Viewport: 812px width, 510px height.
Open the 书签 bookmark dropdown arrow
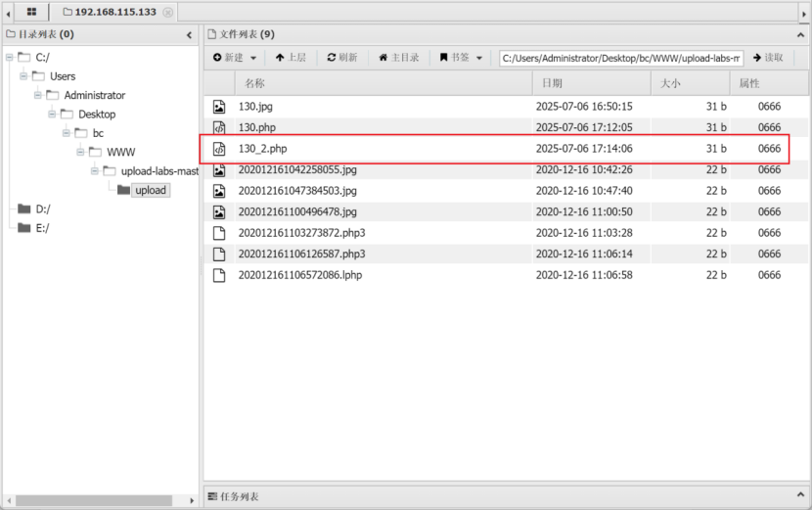point(479,58)
